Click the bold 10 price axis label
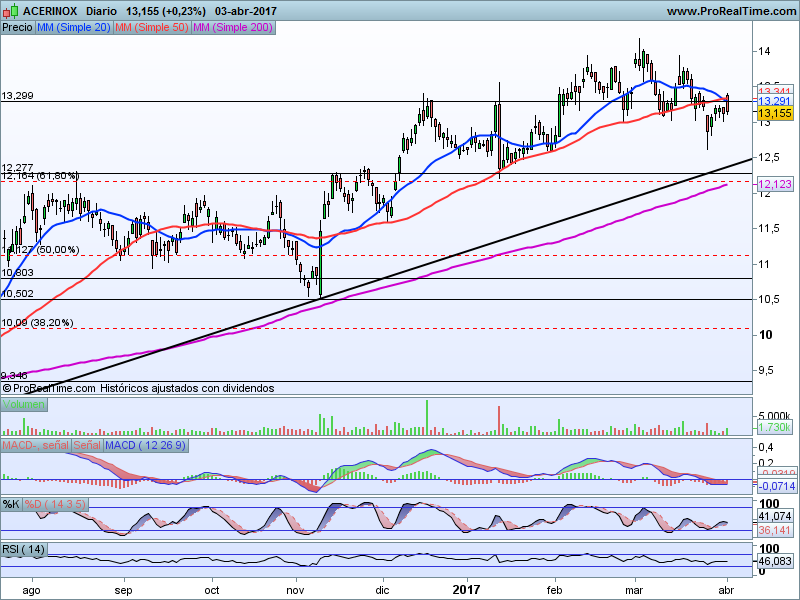This screenshot has height=600, width=800. (765, 335)
